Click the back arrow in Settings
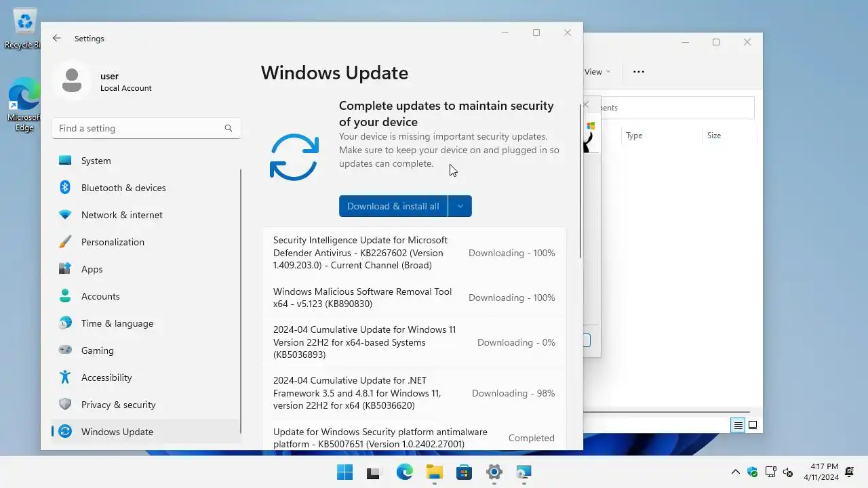This screenshot has height=488, width=868. click(x=57, y=39)
